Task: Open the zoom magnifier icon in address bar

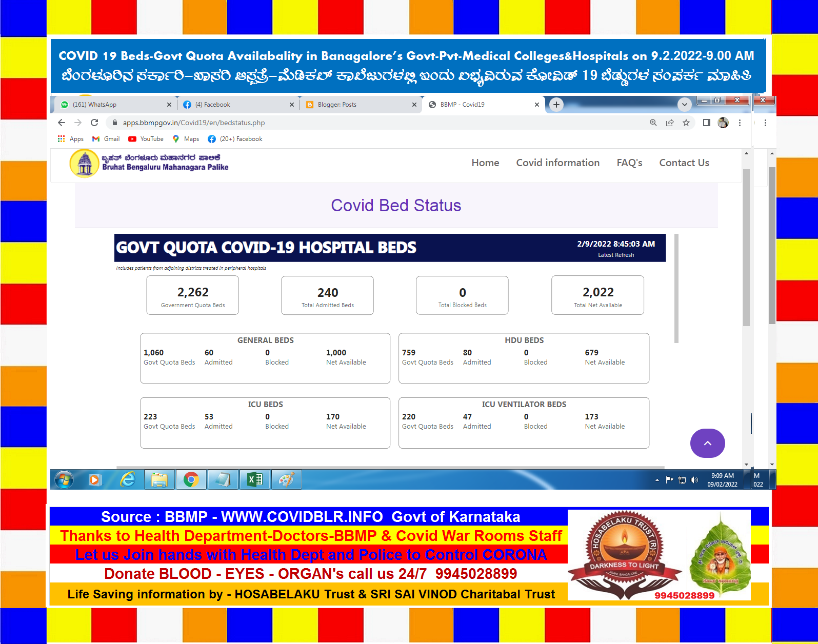Action: pyautogui.click(x=653, y=123)
